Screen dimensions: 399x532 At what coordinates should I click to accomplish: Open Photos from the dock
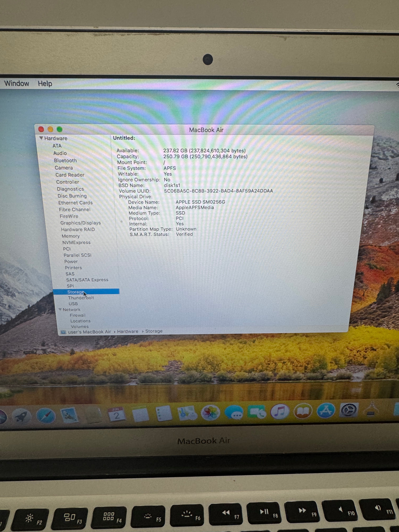[x=210, y=412]
